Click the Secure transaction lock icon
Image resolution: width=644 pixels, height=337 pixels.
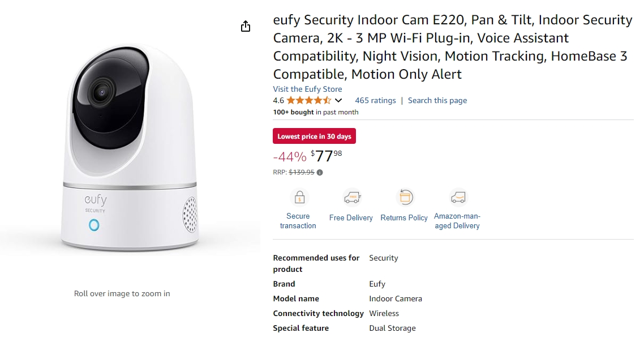tap(299, 197)
